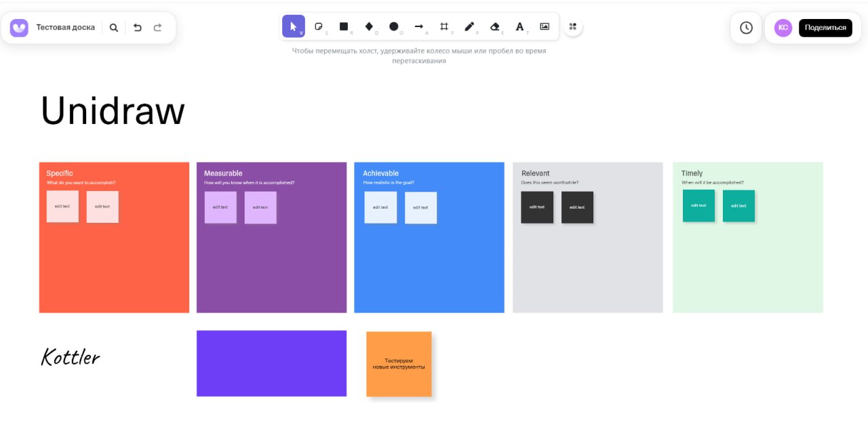This screenshot has width=868, height=439.
Task: Click 'When will it be accomplished?' text
Action: pos(713,183)
